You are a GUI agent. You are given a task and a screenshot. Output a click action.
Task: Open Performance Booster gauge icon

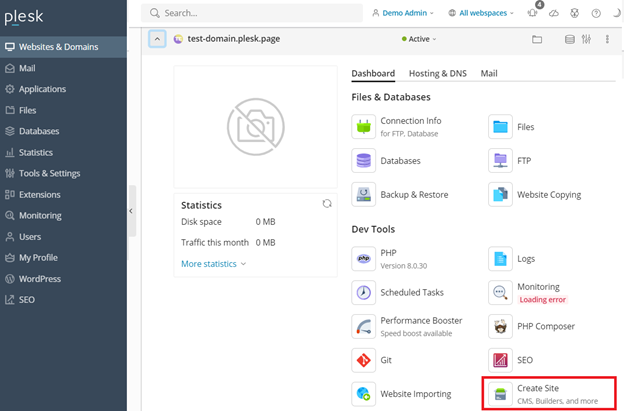point(363,326)
